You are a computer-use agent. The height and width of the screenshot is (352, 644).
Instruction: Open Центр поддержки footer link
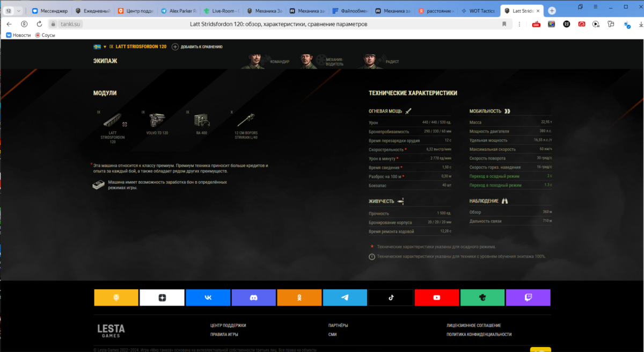click(x=228, y=326)
